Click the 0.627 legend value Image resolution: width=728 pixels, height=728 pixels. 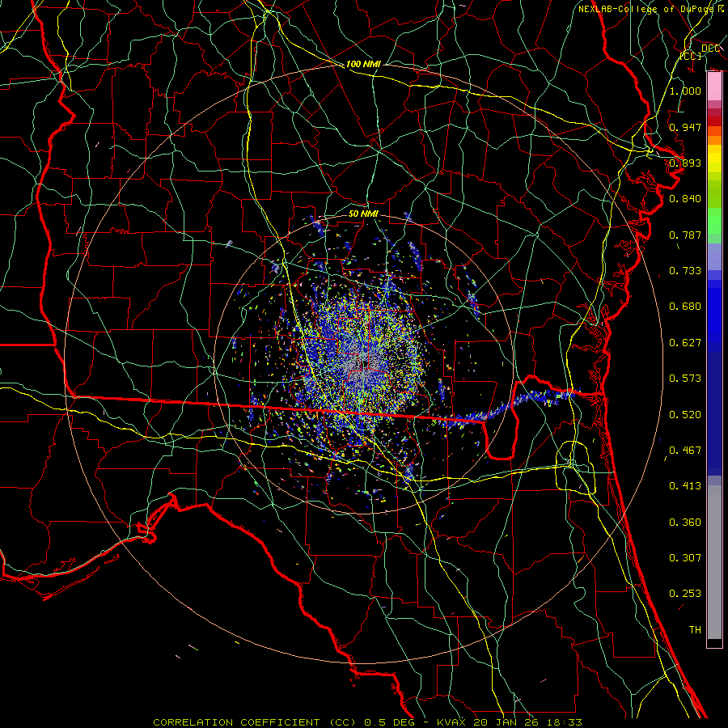(685, 343)
